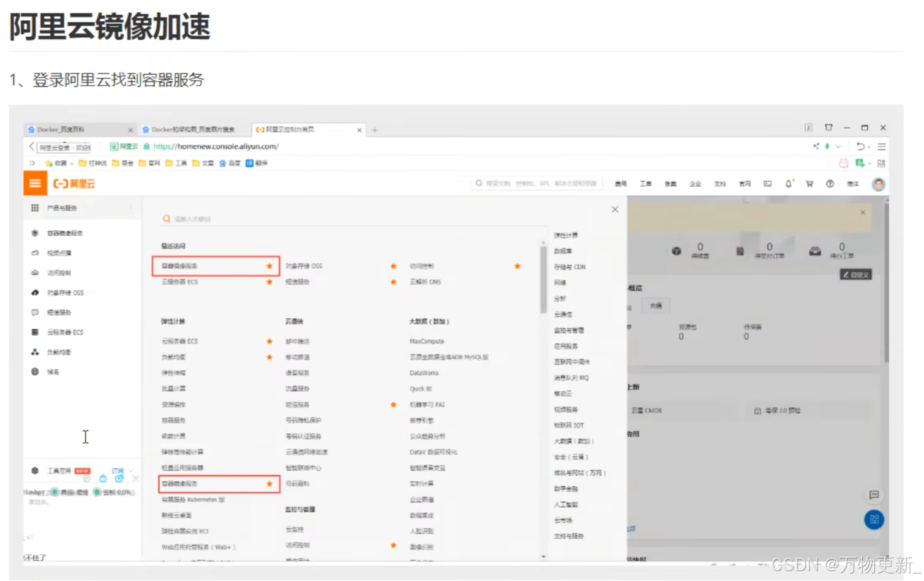Open MaxCompute under 大数据

tap(427, 341)
